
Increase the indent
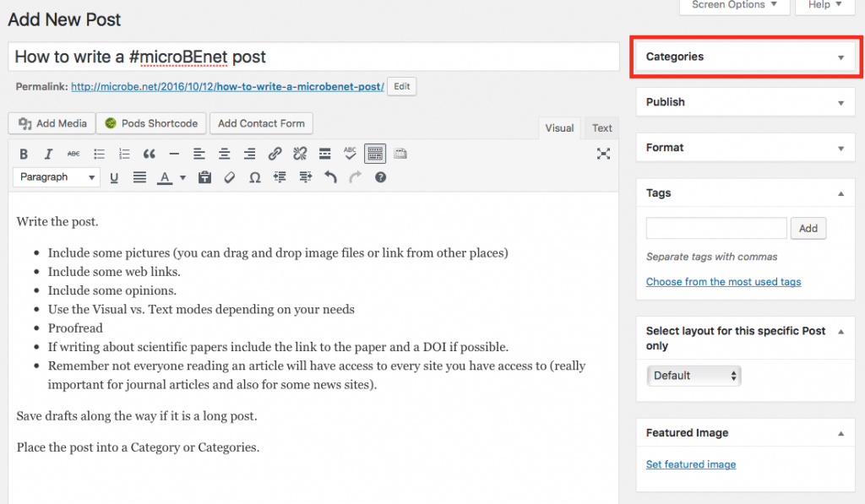tap(305, 177)
